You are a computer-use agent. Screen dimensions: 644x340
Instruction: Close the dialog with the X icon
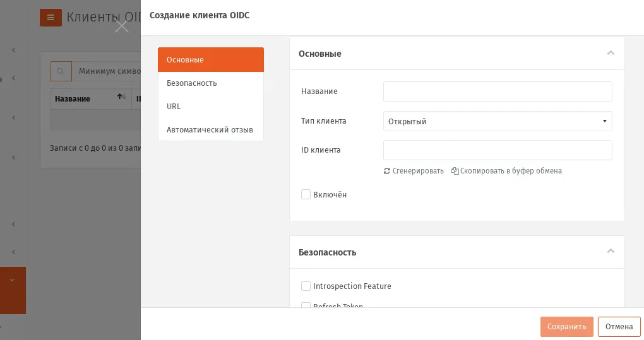(122, 27)
